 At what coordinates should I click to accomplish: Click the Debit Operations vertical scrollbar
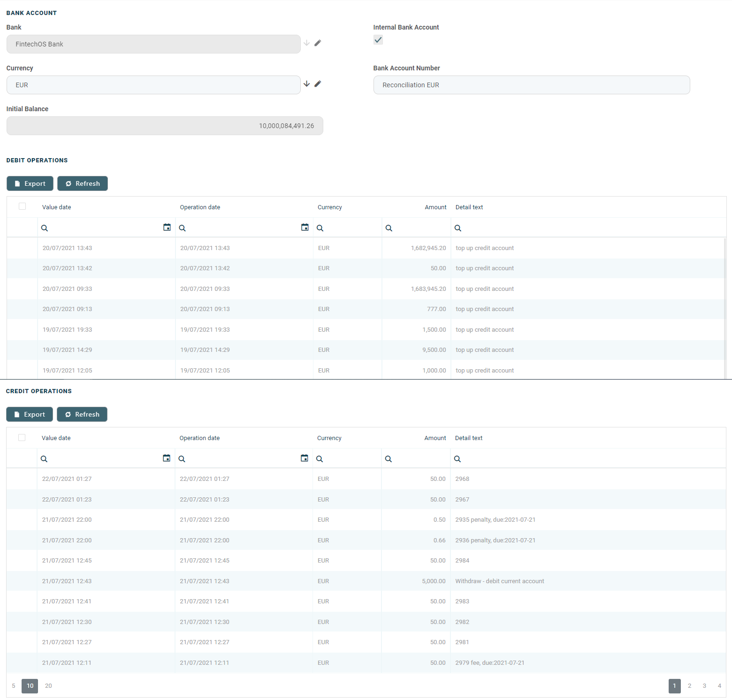click(x=725, y=305)
